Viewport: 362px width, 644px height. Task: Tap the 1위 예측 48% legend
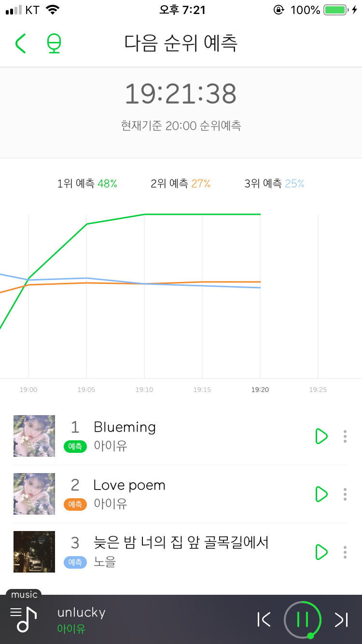(x=87, y=183)
